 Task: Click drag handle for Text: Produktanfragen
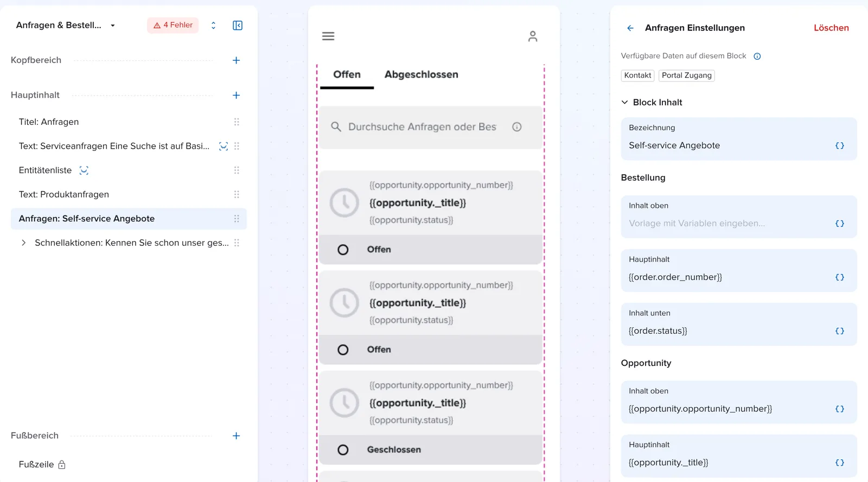point(237,194)
